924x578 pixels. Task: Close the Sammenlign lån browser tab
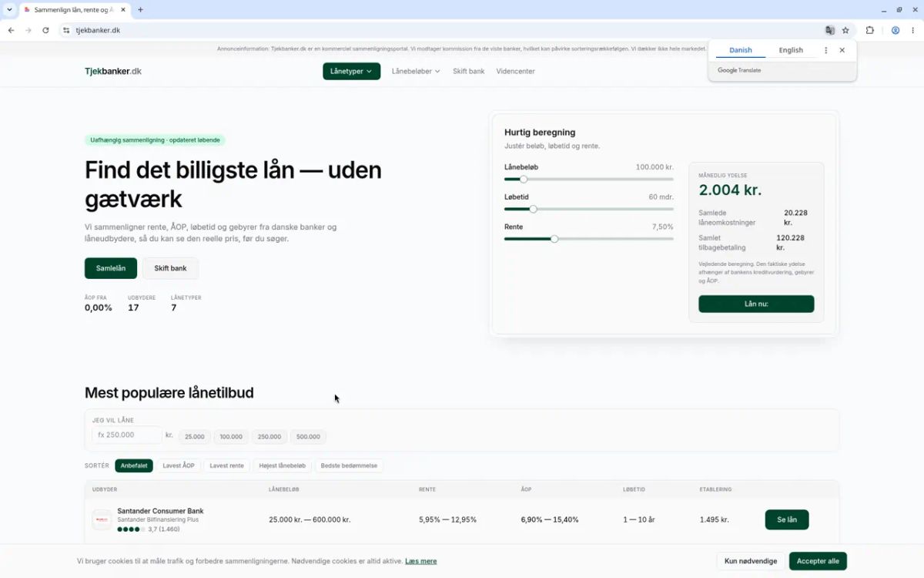click(123, 10)
